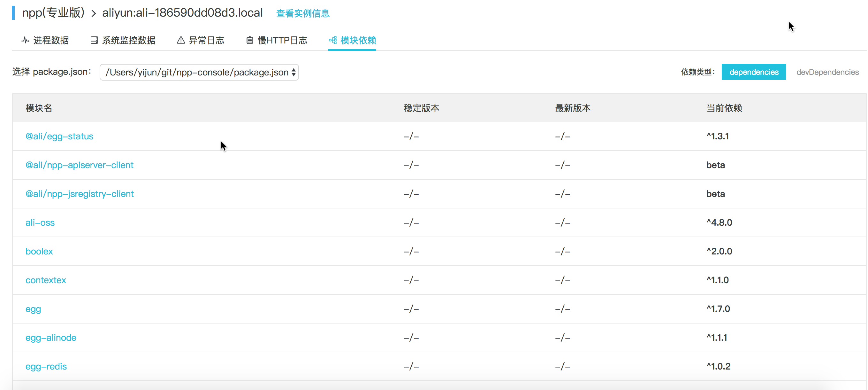Open the @ali/npp-apiserver-client module link
This screenshot has height=390, width=868.
click(x=80, y=165)
